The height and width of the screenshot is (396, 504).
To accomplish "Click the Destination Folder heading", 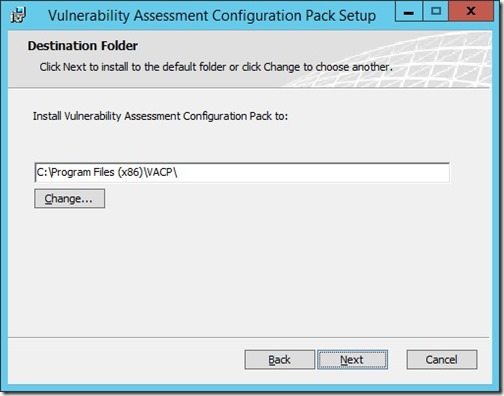I will 83,46.
